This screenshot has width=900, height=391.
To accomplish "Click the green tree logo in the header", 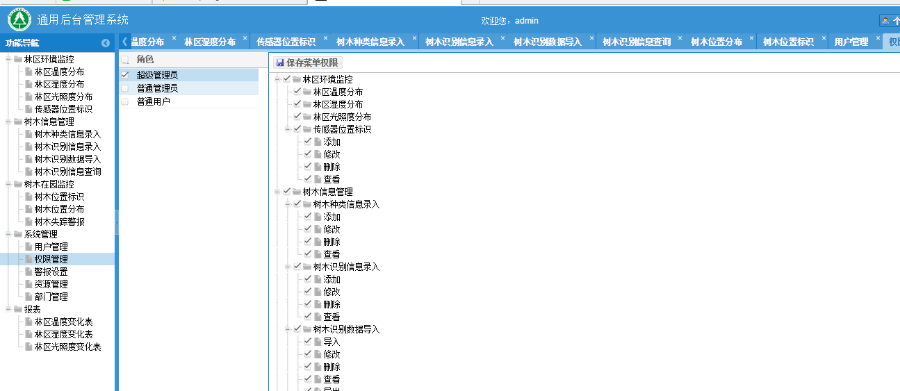I will click(x=20, y=20).
